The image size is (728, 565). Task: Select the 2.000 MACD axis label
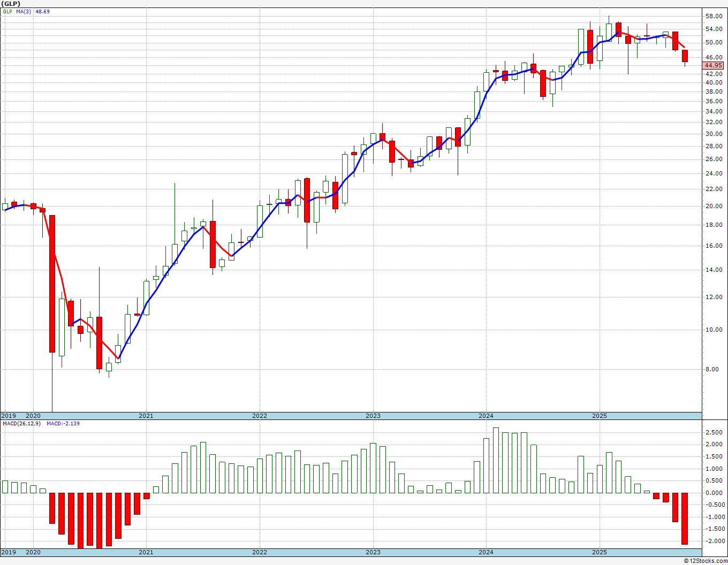click(x=714, y=444)
